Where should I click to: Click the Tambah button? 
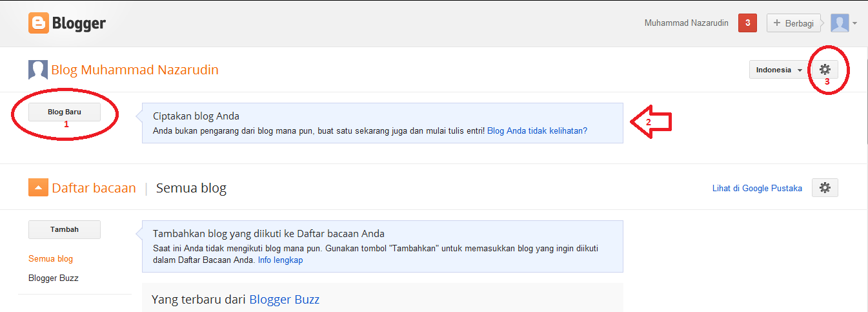tap(65, 229)
